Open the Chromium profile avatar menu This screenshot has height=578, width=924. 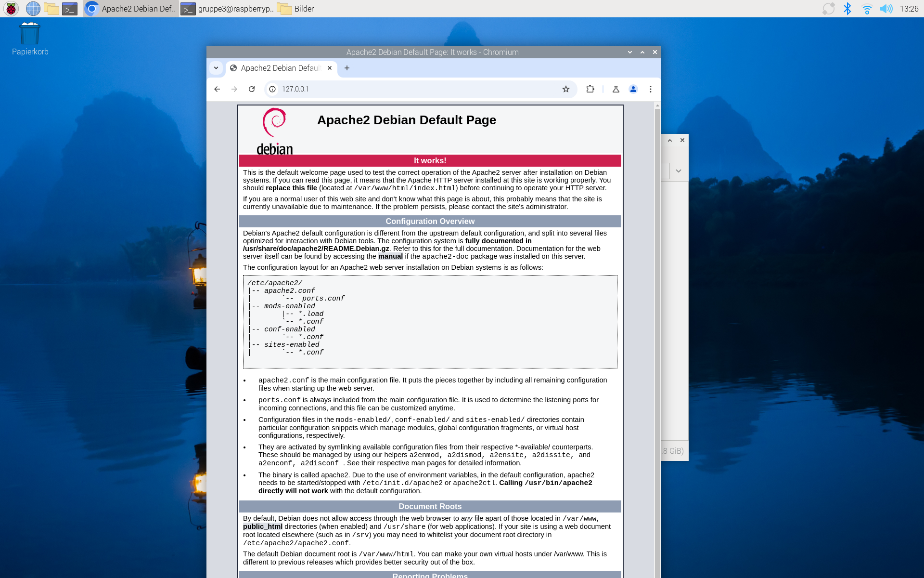[633, 89]
